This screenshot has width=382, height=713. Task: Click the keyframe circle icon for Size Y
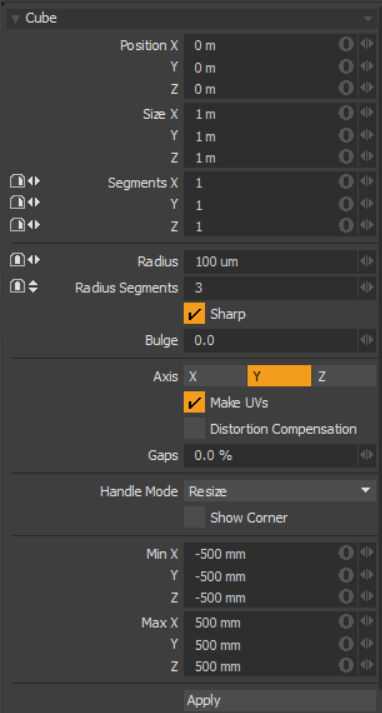click(x=346, y=135)
